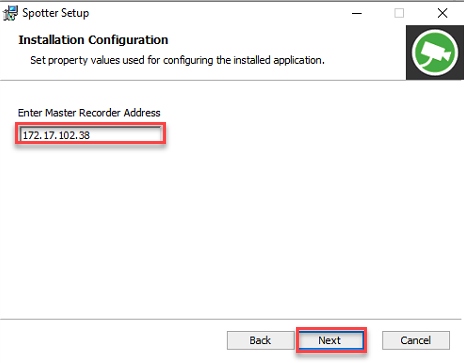Focus the Master Recorder Address input field
The width and height of the screenshot is (467, 363).
[91, 135]
